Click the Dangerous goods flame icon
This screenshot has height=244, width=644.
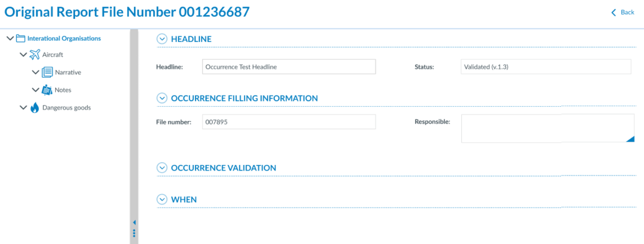[x=35, y=108]
